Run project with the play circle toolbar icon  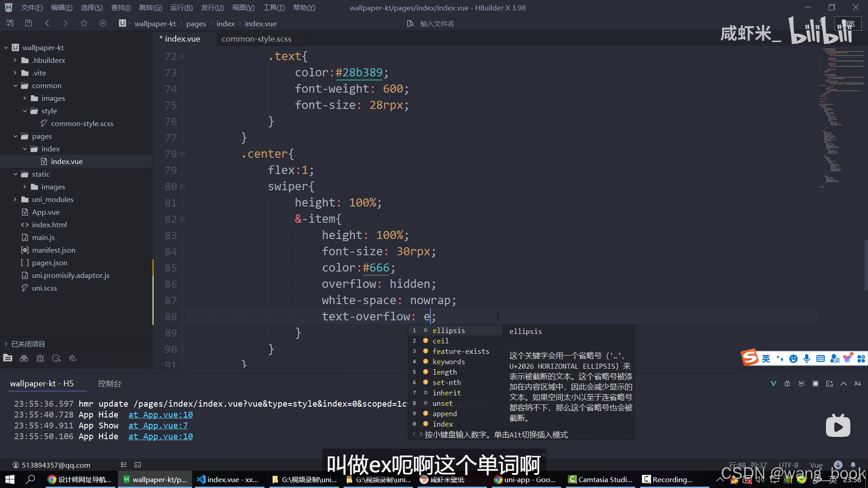tap(103, 23)
